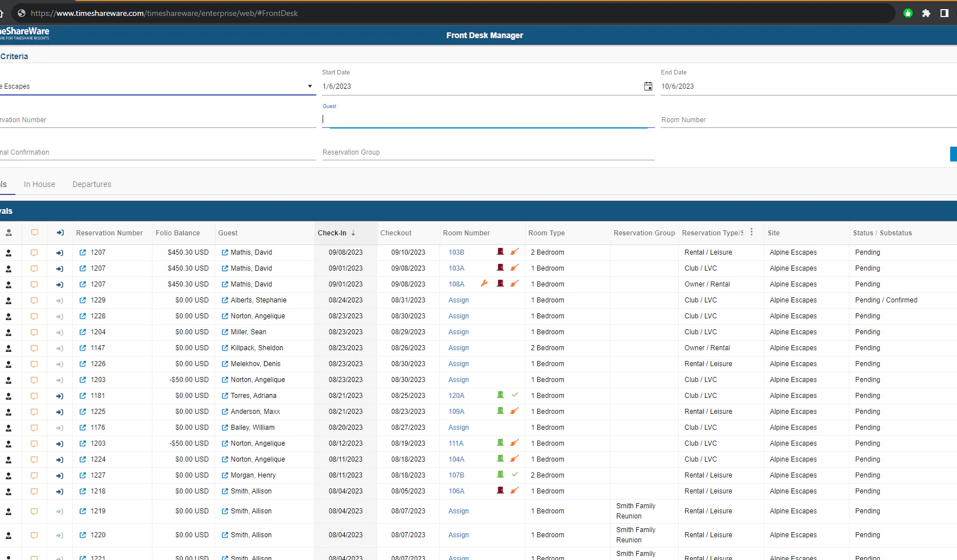Image resolution: width=957 pixels, height=560 pixels.
Task: Open room 120A link
Action: [456, 396]
